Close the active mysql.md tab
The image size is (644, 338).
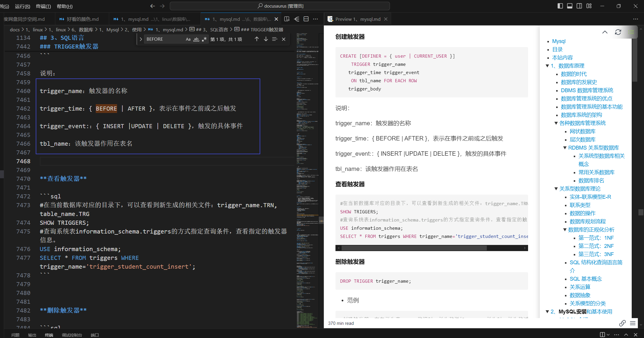point(276,19)
